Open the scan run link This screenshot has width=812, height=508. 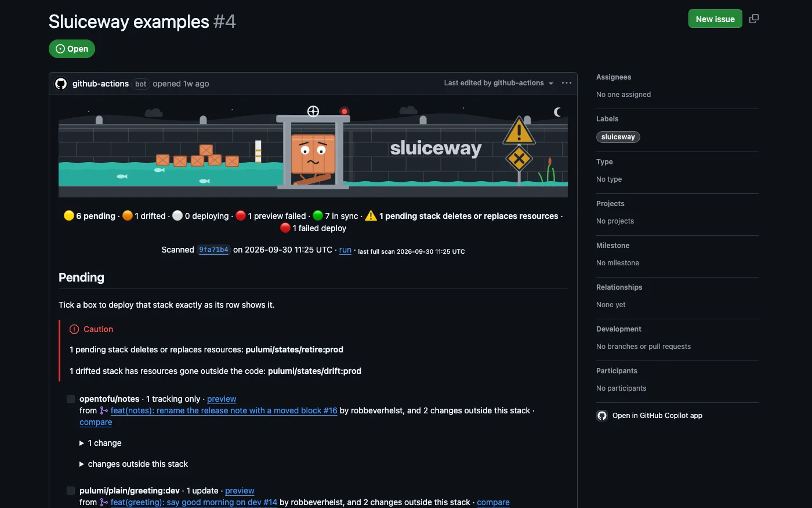click(x=345, y=250)
